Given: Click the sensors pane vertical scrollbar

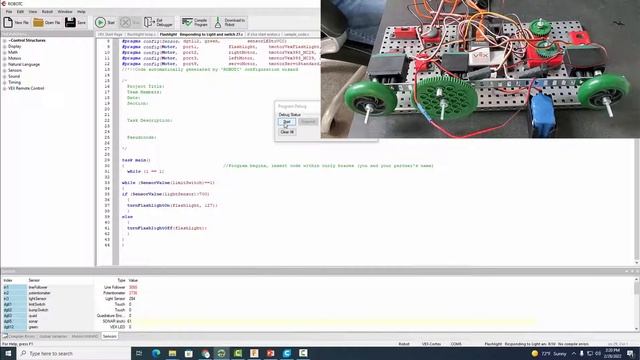Looking at the screenshot, I should coord(637,303).
